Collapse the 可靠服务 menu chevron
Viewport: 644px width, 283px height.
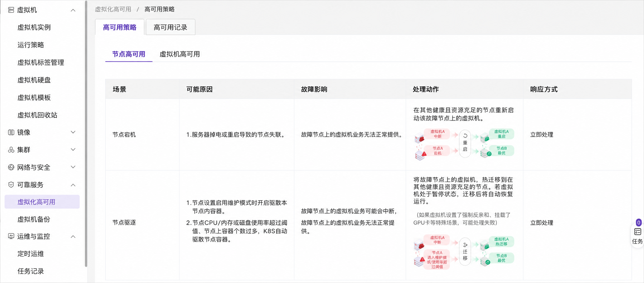(x=73, y=185)
